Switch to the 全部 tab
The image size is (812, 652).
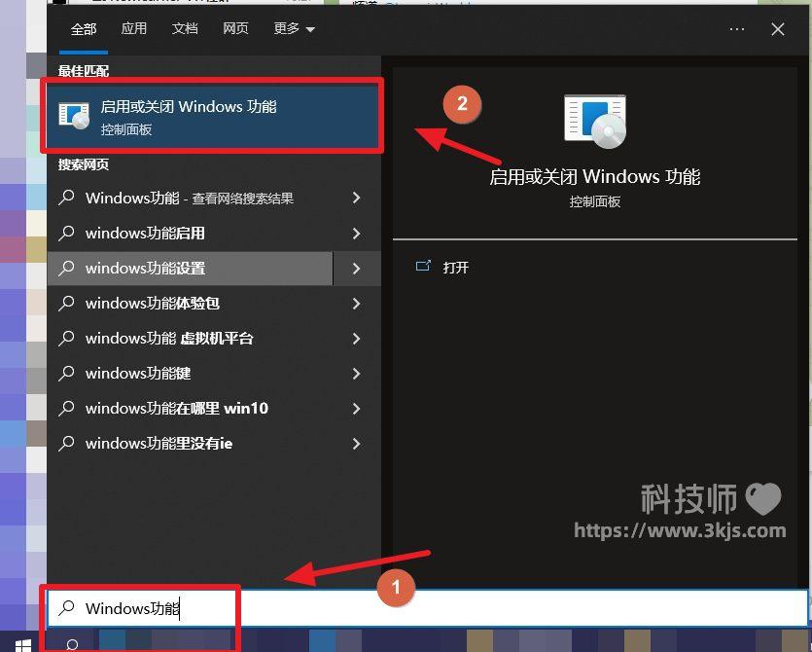[x=84, y=28]
